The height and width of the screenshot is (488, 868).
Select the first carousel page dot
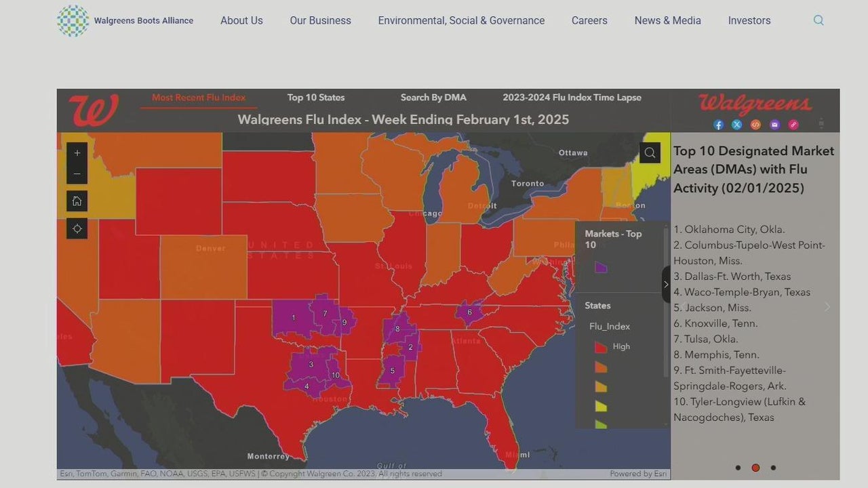click(738, 468)
